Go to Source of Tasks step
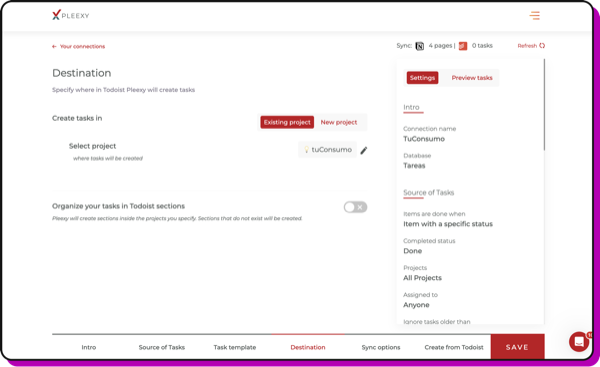Image resolution: width=600 pixels, height=367 pixels. pyautogui.click(x=161, y=347)
